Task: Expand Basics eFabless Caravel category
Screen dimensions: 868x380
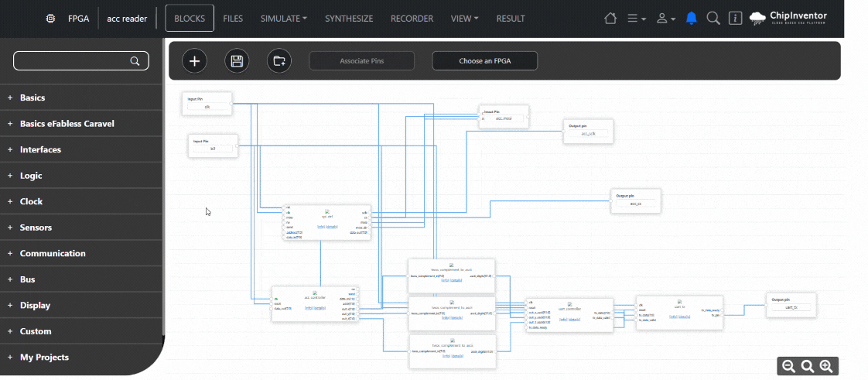Action: (81, 124)
